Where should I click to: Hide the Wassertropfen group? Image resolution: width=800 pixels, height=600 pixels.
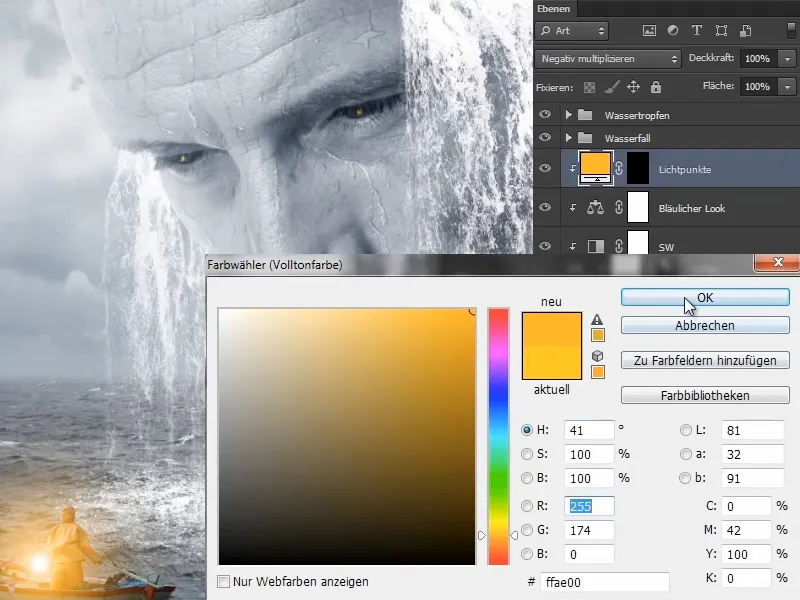[545, 114]
